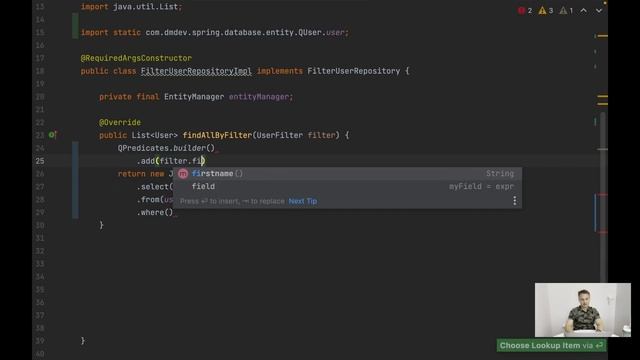Go to previous highlighted error arrow
This screenshot has height=360, width=640.
584,11
